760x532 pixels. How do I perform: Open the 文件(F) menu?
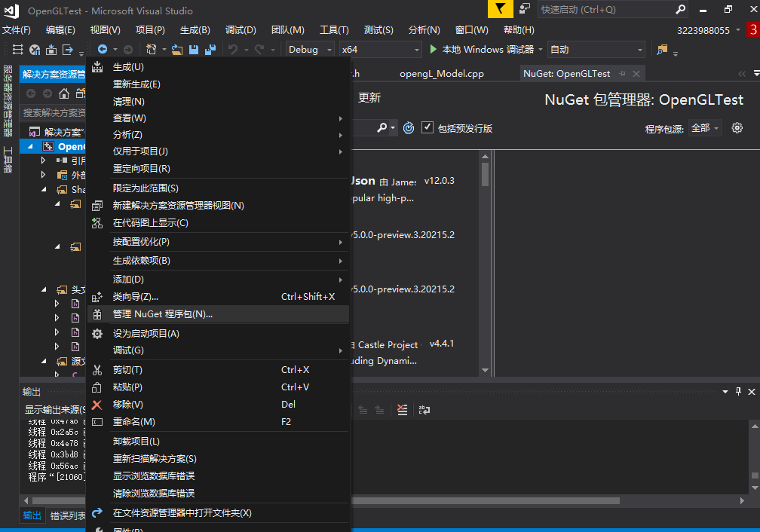[x=17, y=30]
